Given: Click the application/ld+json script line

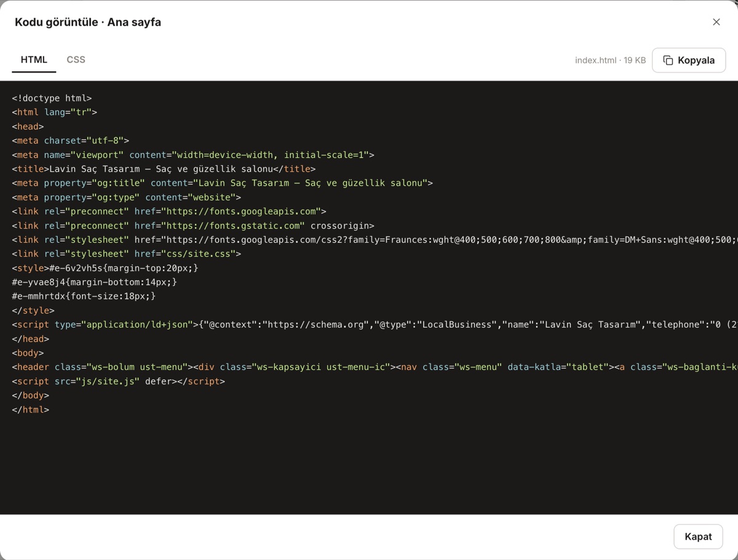Looking at the screenshot, I should [375, 325].
